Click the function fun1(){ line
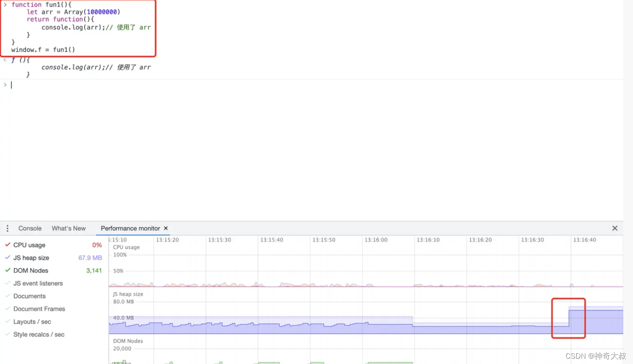The height and width of the screenshot is (364, 633). click(x=42, y=4)
